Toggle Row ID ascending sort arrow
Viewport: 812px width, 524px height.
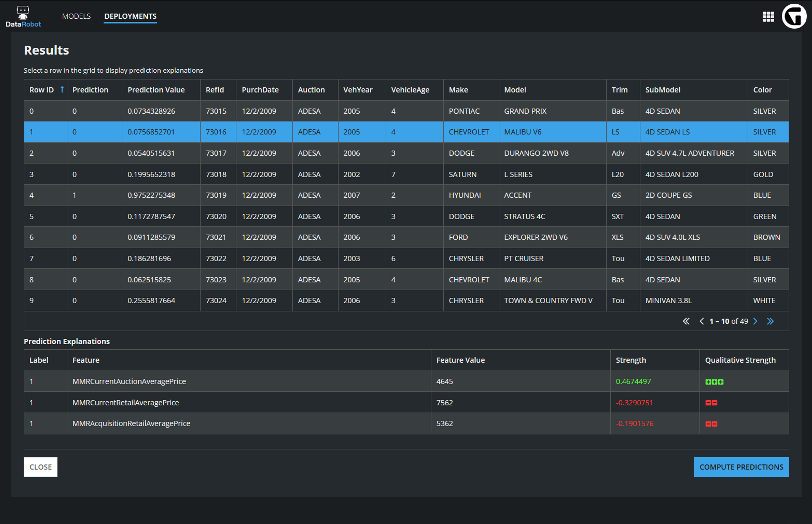pyautogui.click(x=62, y=89)
